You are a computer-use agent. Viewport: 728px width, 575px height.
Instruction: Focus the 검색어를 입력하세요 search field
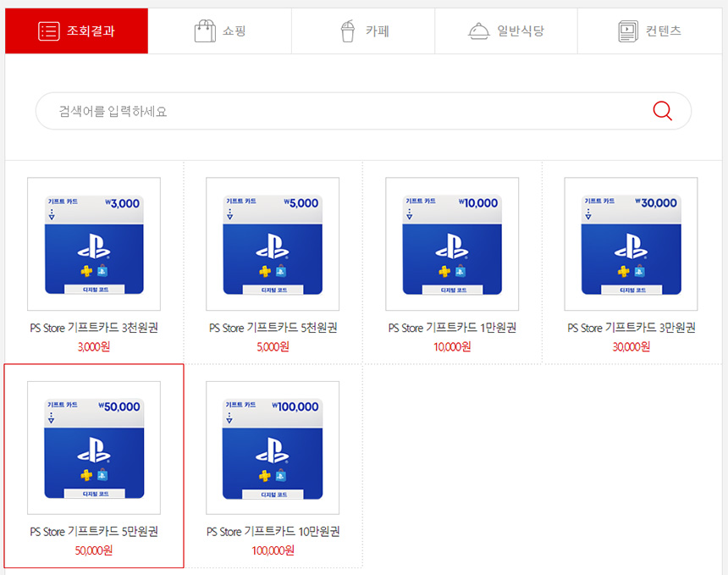[363, 111]
